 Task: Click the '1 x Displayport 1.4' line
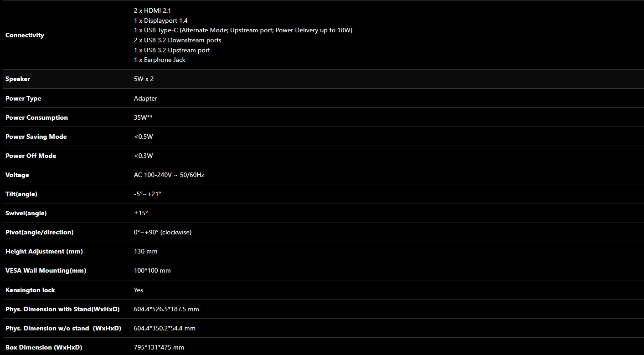coord(160,20)
